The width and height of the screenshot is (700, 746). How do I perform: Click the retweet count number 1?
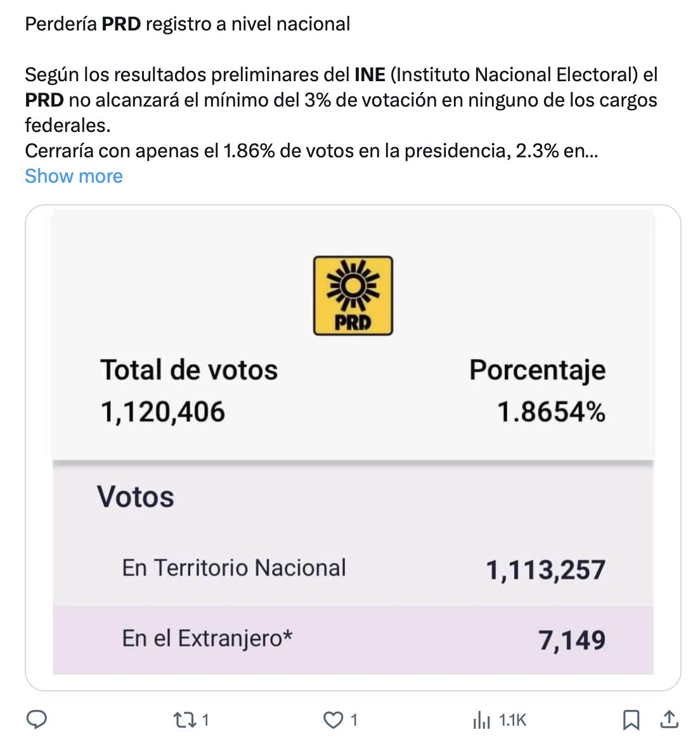pyautogui.click(x=205, y=720)
